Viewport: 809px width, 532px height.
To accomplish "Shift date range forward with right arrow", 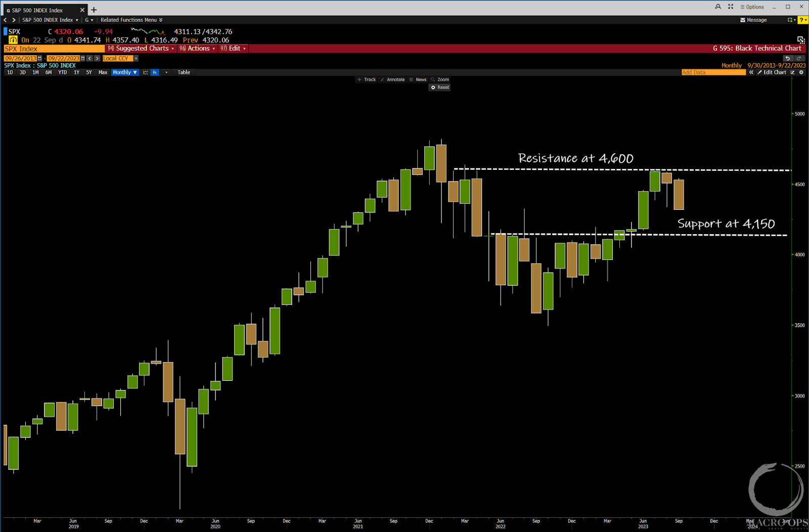I will pyautogui.click(x=97, y=58).
